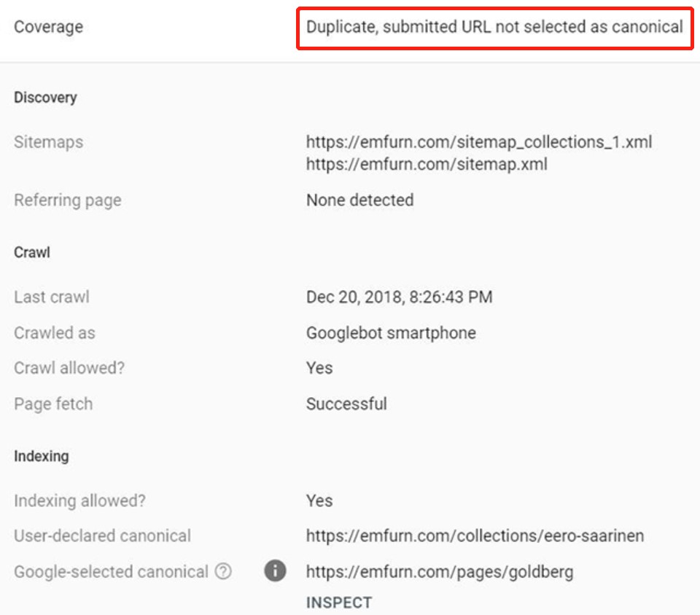Click the Last crawl date and time value

tap(399, 297)
